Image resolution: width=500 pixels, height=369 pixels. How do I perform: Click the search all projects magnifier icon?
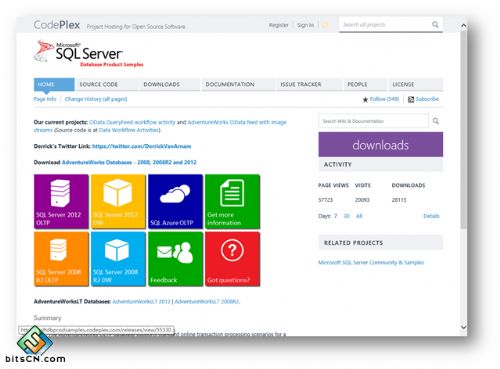(435, 24)
